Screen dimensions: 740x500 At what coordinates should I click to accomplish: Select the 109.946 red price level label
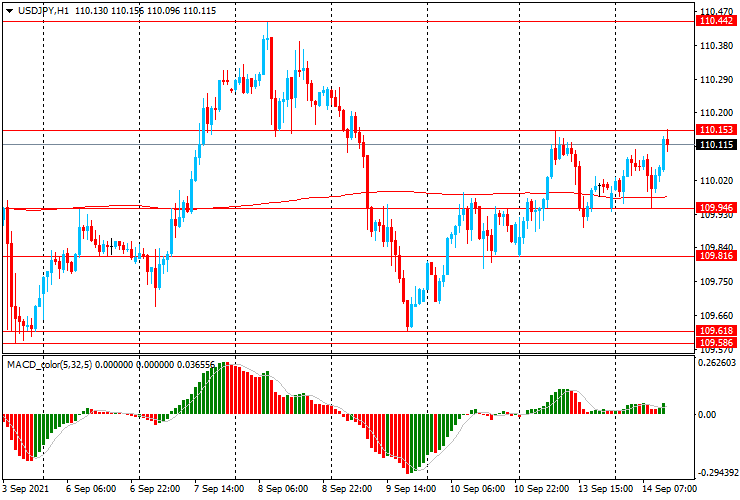click(x=716, y=208)
